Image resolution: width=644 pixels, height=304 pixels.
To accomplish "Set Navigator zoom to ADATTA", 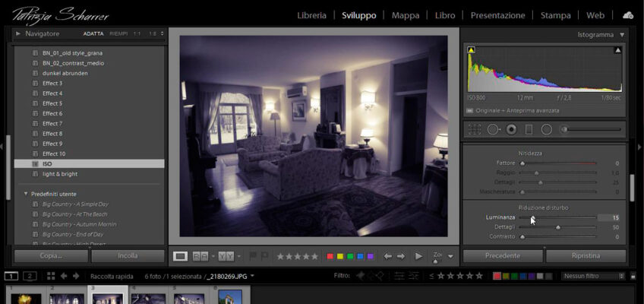I will [93, 33].
